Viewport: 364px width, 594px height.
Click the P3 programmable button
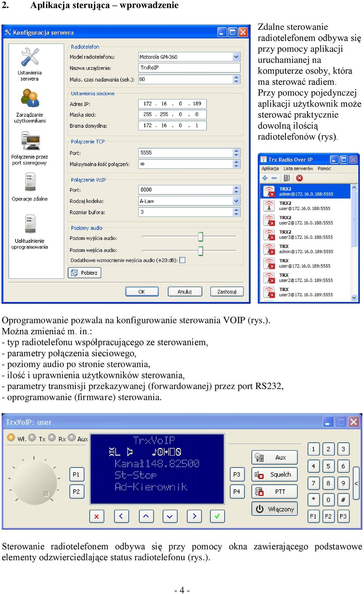237,474
